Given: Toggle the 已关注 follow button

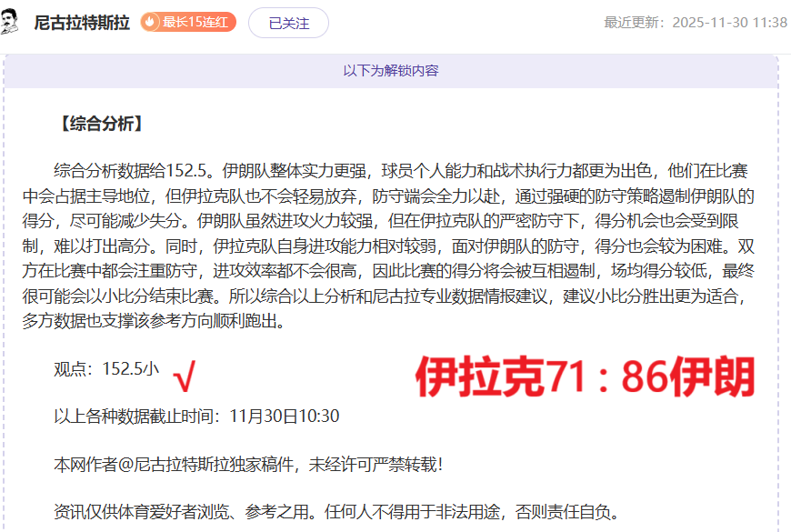Looking at the screenshot, I should 288,23.
